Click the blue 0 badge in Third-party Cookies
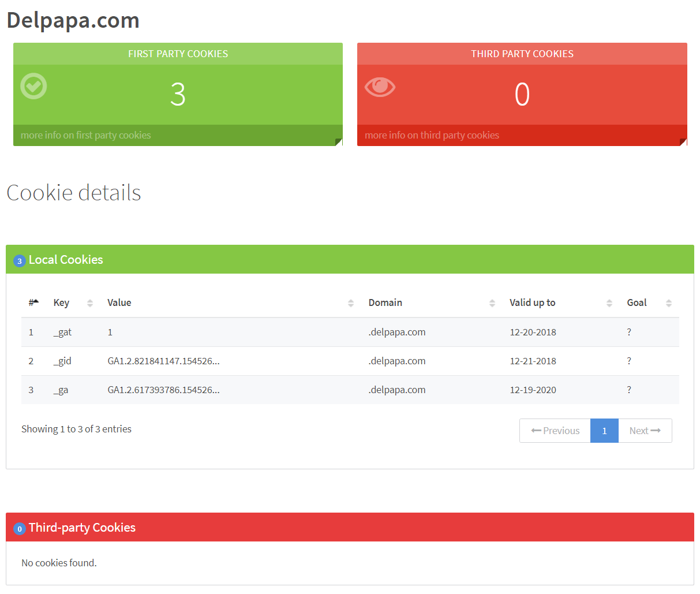Screen dimensions: 700x594 [20, 529]
